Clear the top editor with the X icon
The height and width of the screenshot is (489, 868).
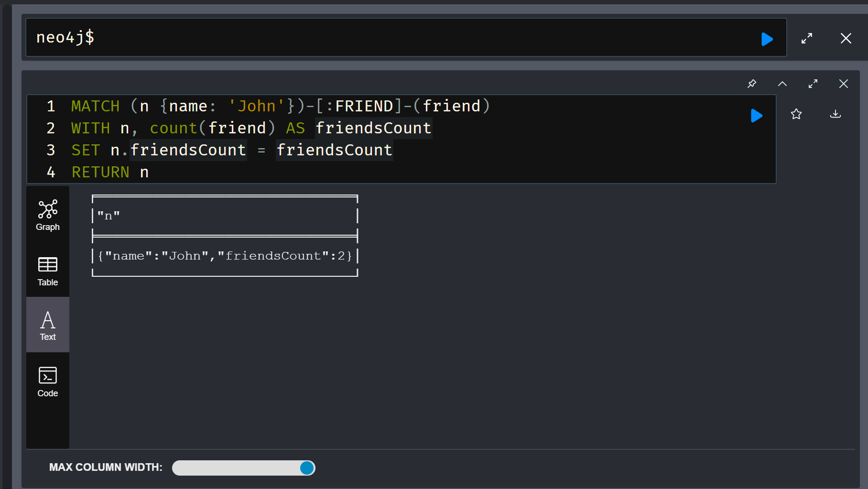pyautogui.click(x=846, y=38)
